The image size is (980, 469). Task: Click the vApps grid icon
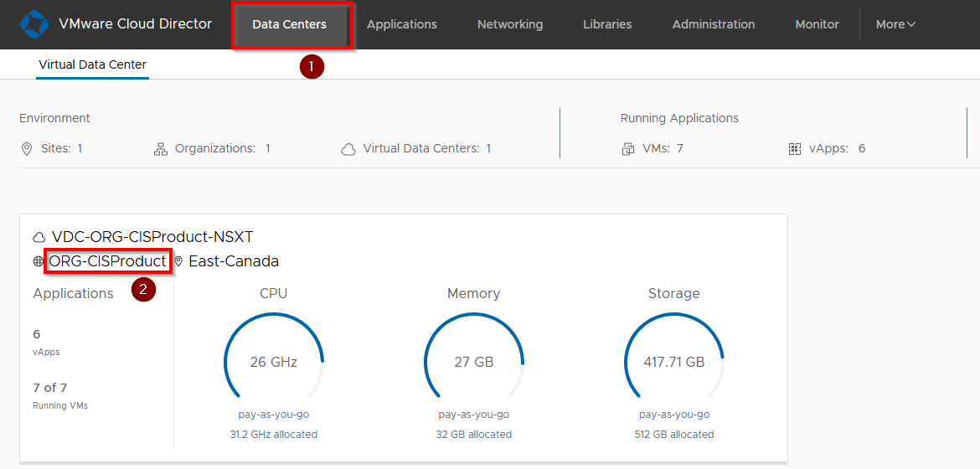point(795,149)
